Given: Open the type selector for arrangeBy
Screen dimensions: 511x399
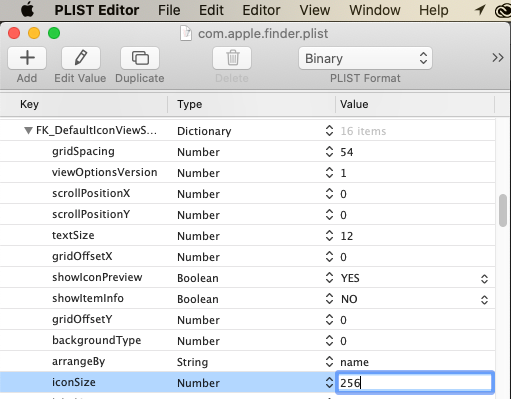Looking at the screenshot, I should click(329, 362).
